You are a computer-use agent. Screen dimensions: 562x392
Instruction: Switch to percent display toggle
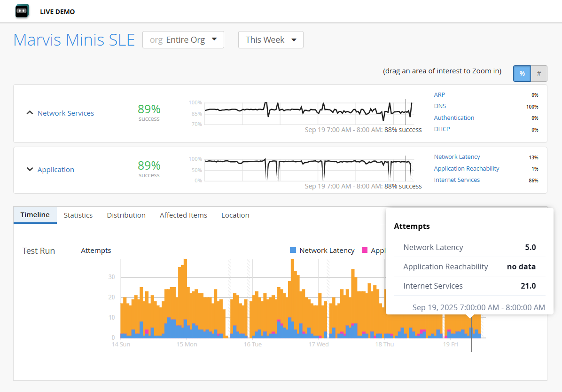click(x=522, y=74)
